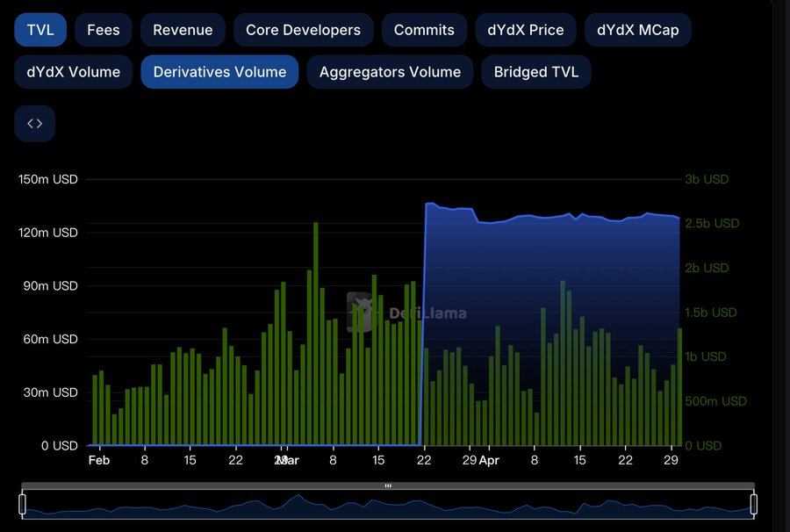Click the '60m USD' left axis label
The width and height of the screenshot is (790, 532).
50,339
